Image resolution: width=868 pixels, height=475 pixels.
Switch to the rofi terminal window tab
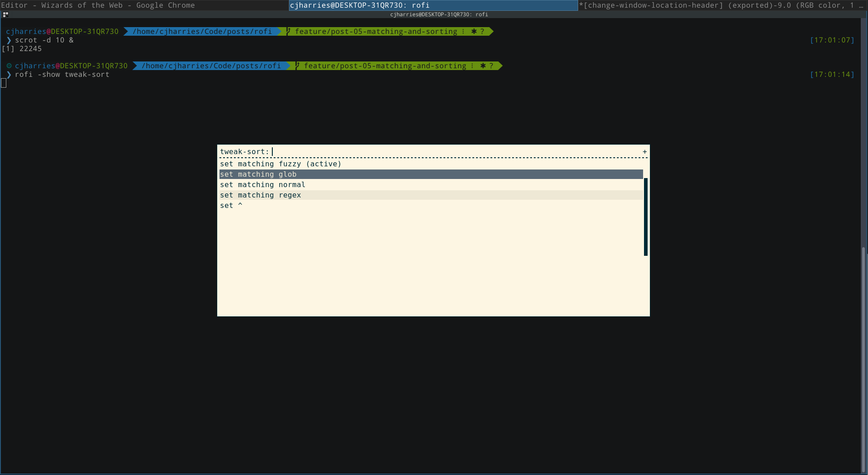pos(433,5)
